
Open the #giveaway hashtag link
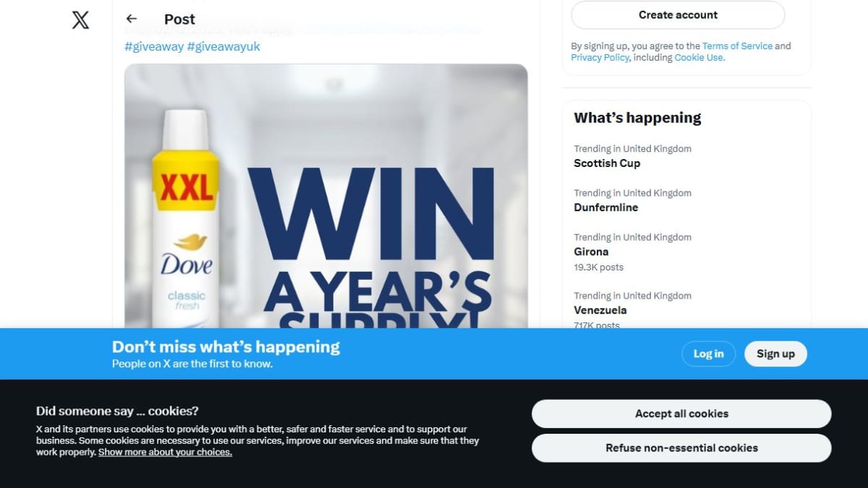point(154,46)
